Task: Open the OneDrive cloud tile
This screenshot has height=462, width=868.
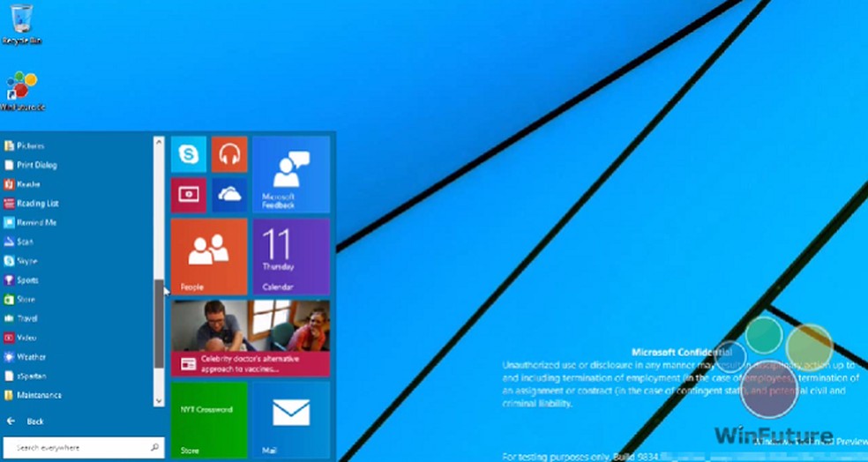Action: [x=229, y=195]
